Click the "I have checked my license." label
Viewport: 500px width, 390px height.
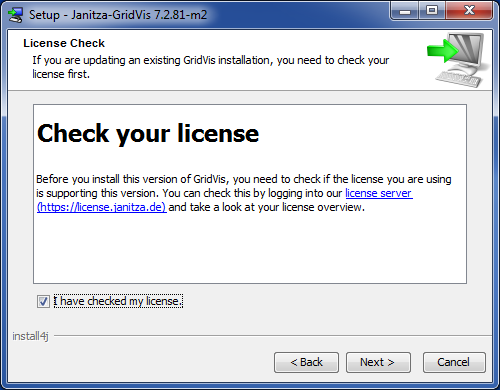(118, 301)
